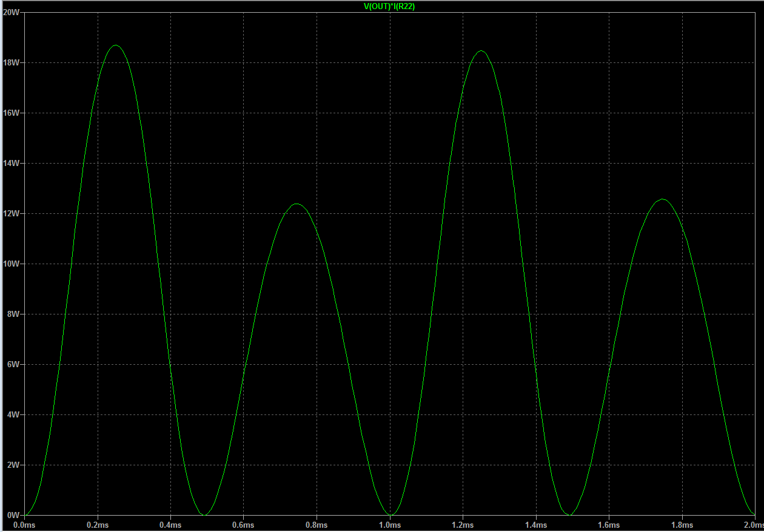The image size is (764, 532).
Task: Click the 1.8ms time axis label
Action: tap(682, 524)
